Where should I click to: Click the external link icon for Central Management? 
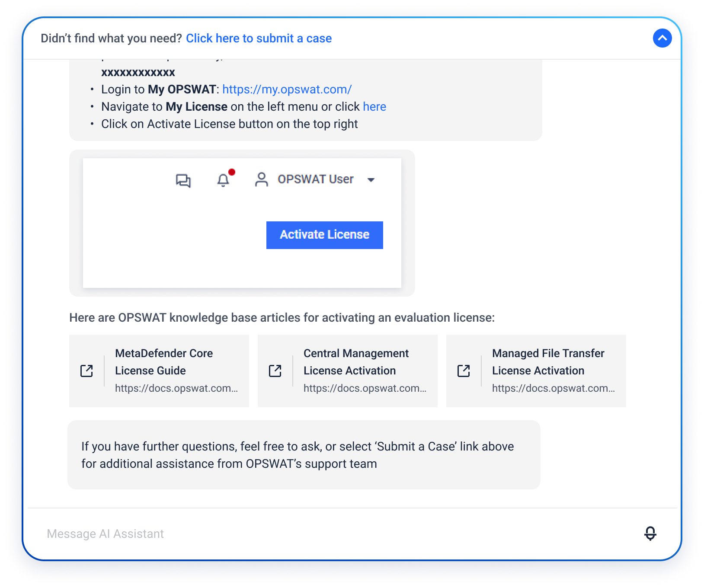pyautogui.click(x=275, y=371)
